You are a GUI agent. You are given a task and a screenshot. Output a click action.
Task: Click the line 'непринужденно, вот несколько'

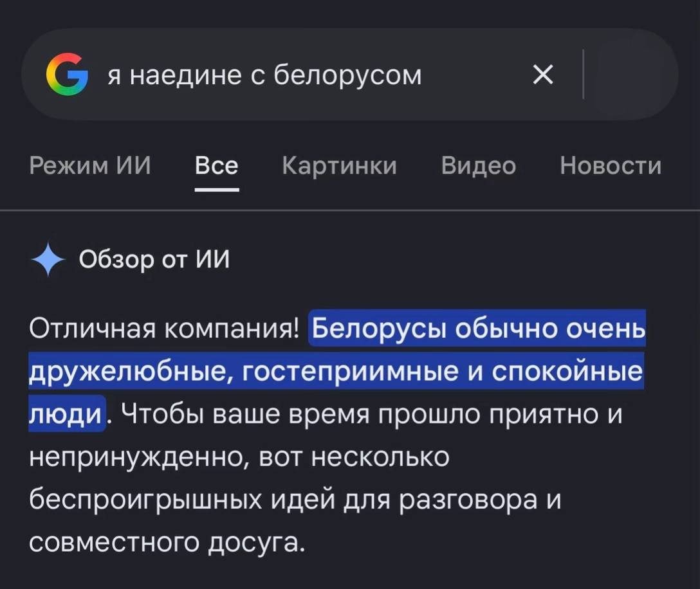tap(239, 457)
